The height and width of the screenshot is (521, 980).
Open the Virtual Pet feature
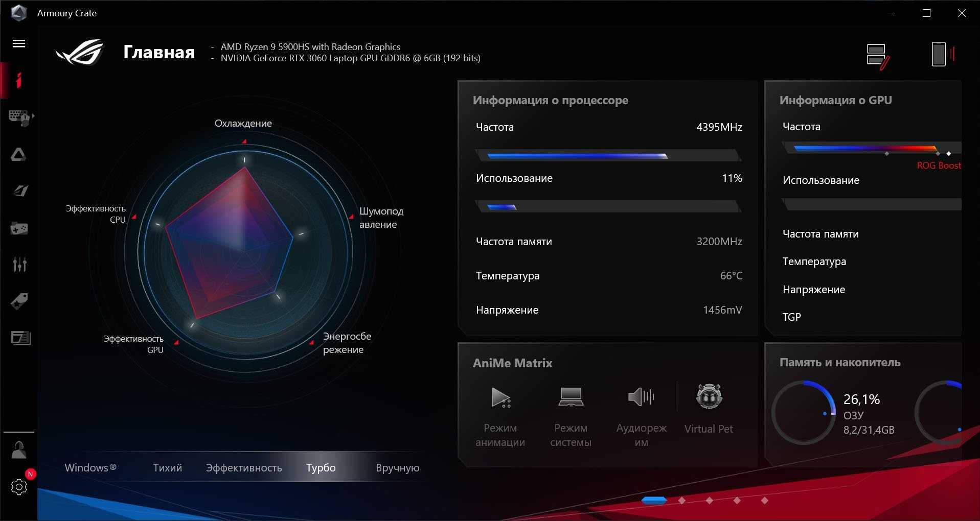pos(709,409)
